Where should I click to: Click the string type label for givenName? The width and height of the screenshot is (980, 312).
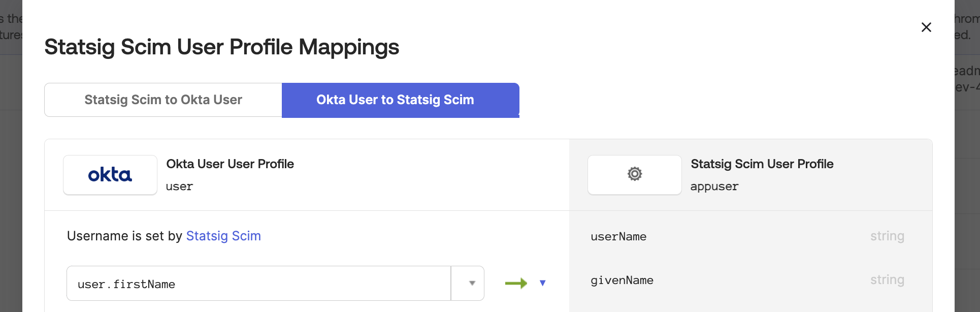point(887,280)
